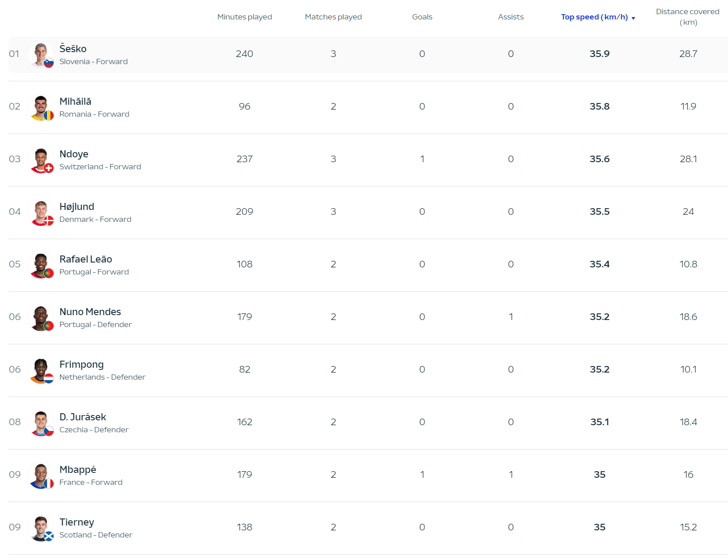
Task: Open Mihăilă player name link
Action: [76, 101]
